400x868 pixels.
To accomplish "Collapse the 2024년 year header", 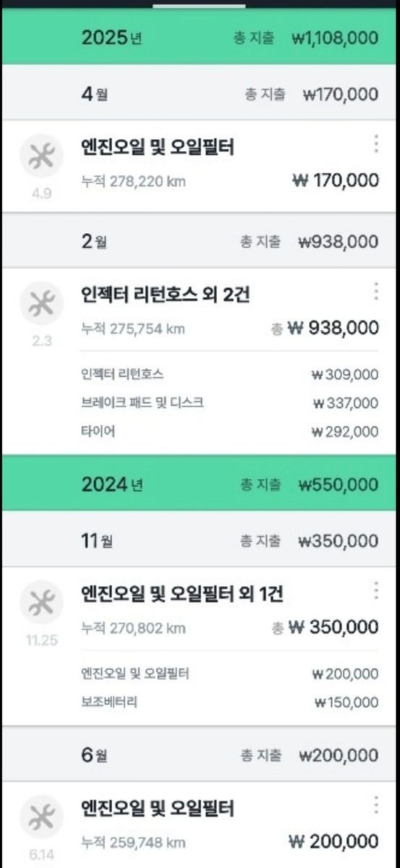I will [x=200, y=483].
